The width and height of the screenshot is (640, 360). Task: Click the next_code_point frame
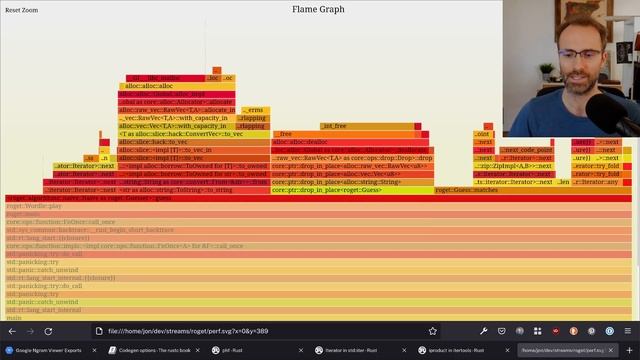(527, 150)
